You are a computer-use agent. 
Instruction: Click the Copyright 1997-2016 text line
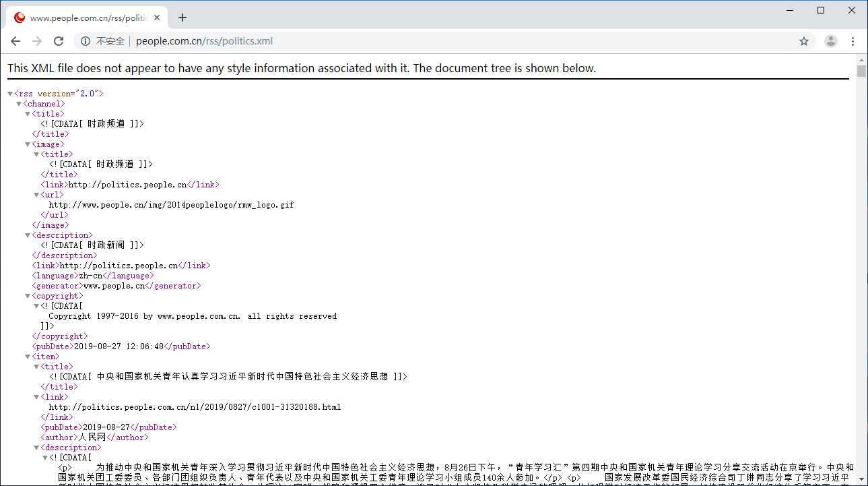pyautogui.click(x=193, y=316)
